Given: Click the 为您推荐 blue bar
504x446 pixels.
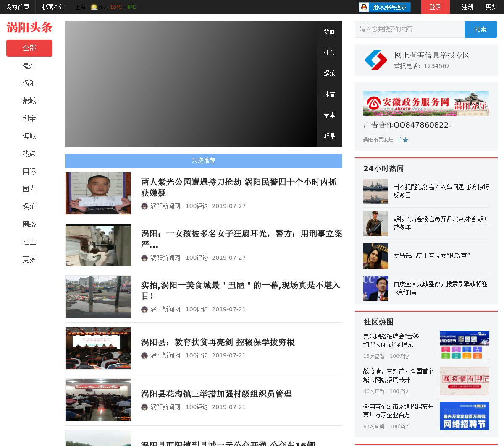Looking at the screenshot, I should pos(203,161).
